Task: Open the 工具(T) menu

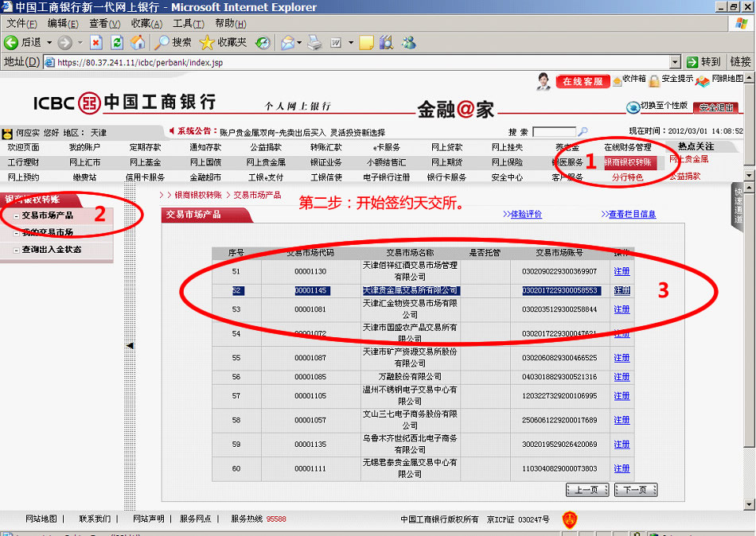Action: click(x=189, y=24)
